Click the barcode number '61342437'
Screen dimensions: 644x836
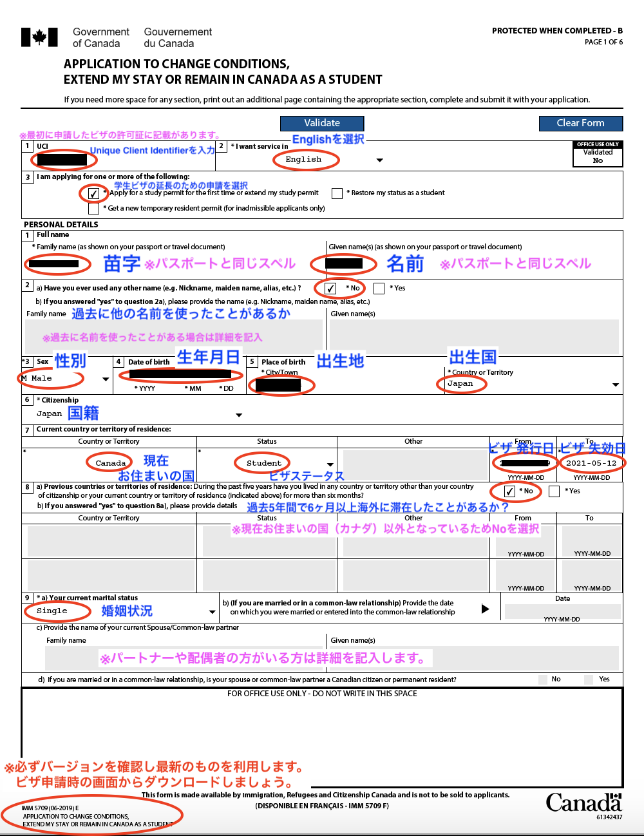(x=609, y=817)
